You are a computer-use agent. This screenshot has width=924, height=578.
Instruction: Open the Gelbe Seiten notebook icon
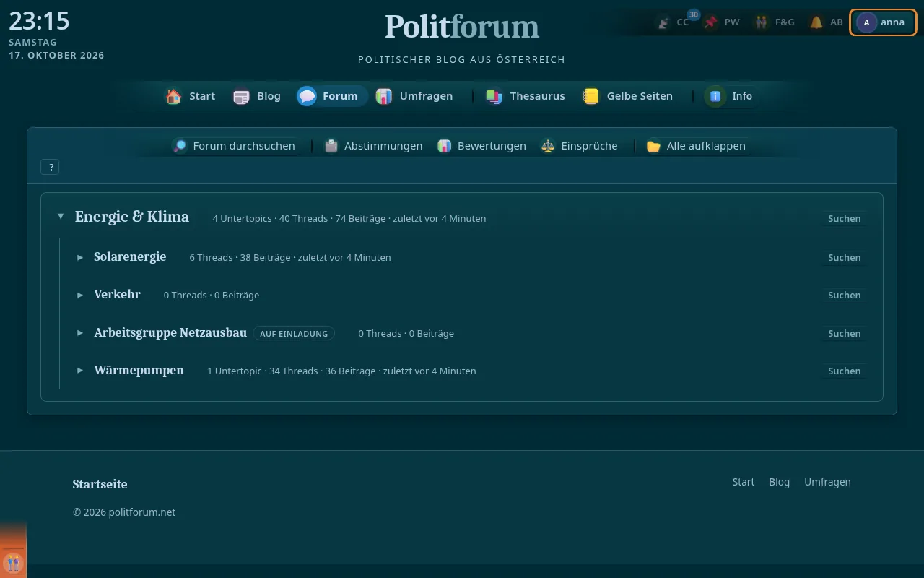[591, 96]
